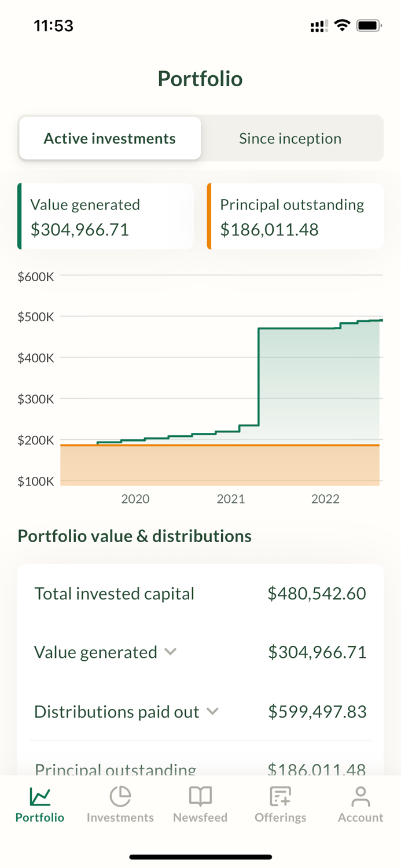Expand the Distributions paid out dropdown
The image size is (401, 868).
[x=212, y=712]
